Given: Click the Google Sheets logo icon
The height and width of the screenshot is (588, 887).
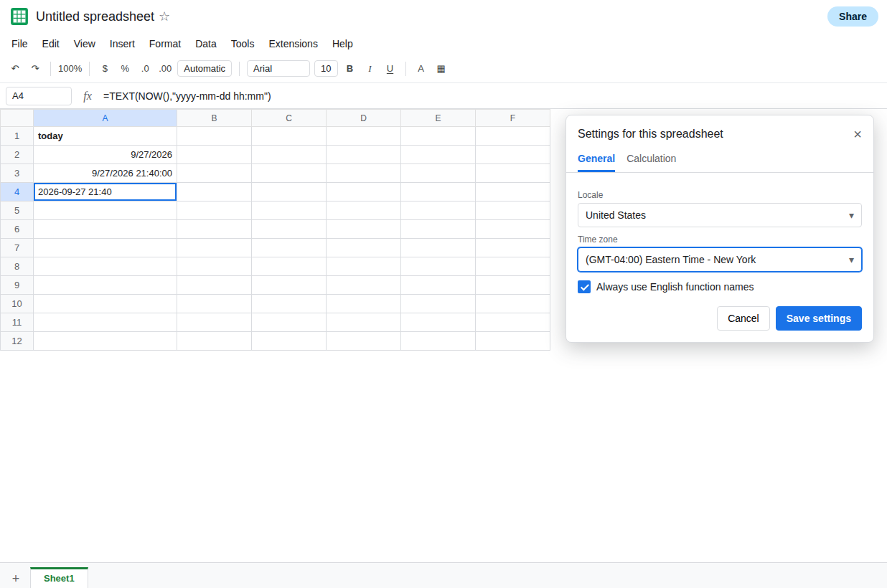Looking at the screenshot, I should coord(19,16).
